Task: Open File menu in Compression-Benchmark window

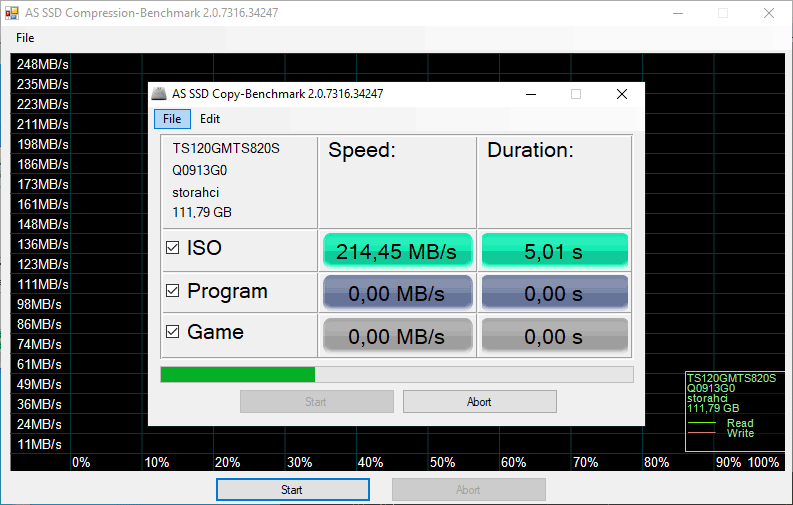Action: point(25,38)
